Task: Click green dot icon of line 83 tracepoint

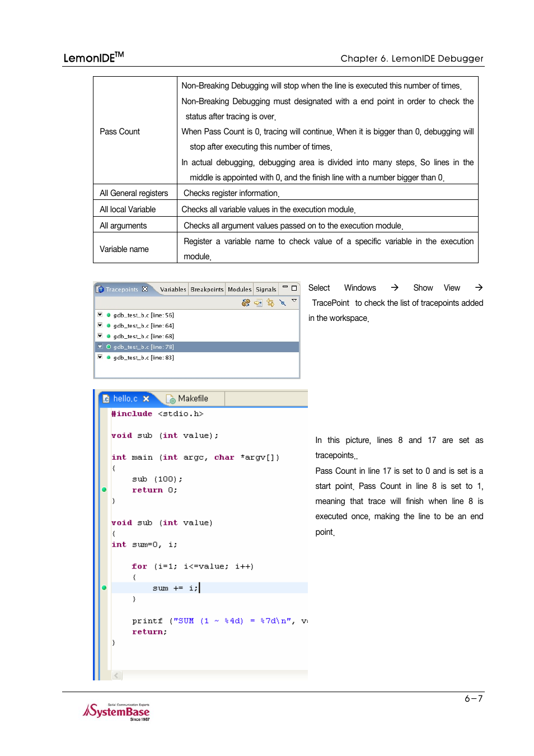Action: click(109, 357)
